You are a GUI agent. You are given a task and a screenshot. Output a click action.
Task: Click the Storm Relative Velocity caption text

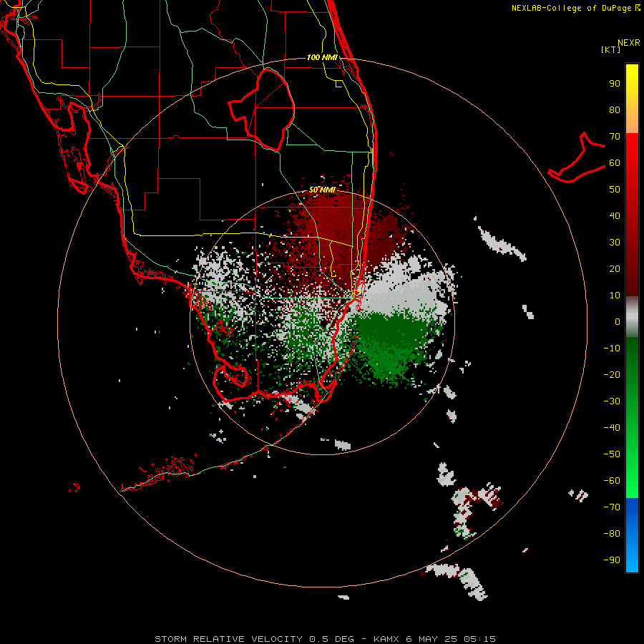click(325, 639)
